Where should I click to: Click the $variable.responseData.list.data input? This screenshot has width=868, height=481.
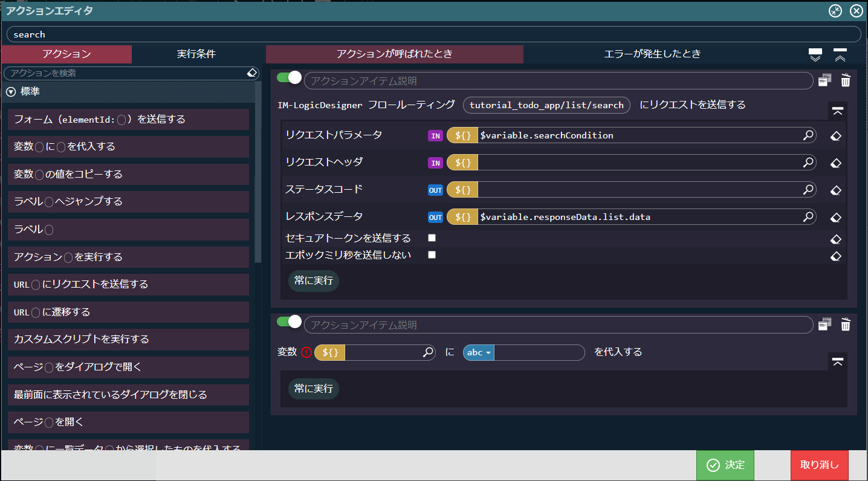pos(640,216)
